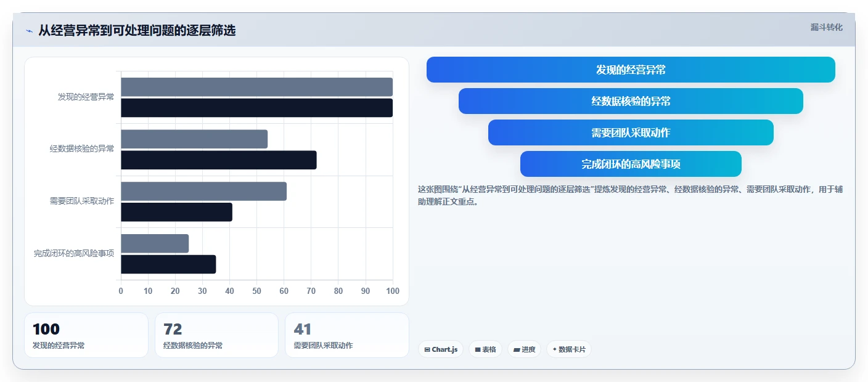Click the 漏斗转化 label in header
The image size is (868, 382).
[x=826, y=27]
